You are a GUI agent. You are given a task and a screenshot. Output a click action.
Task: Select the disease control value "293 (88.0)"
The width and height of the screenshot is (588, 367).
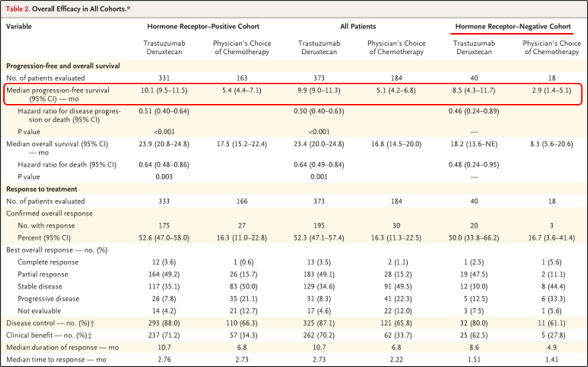click(164, 323)
